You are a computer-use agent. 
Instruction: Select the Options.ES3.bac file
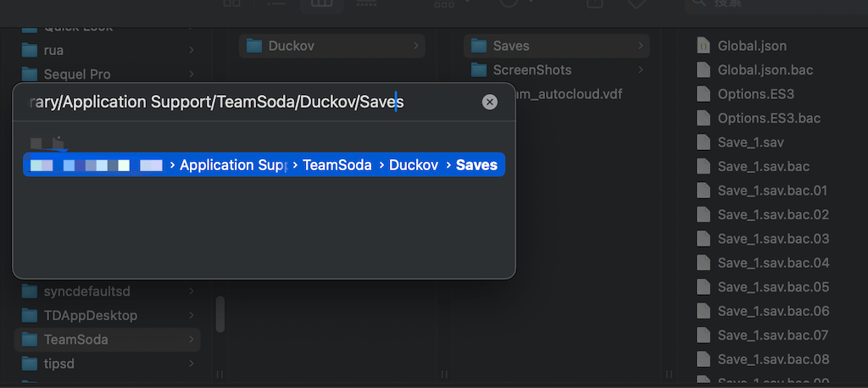point(768,118)
